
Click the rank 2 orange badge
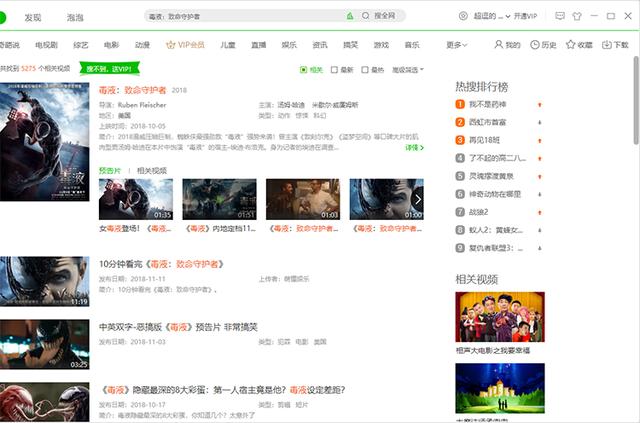(x=460, y=122)
